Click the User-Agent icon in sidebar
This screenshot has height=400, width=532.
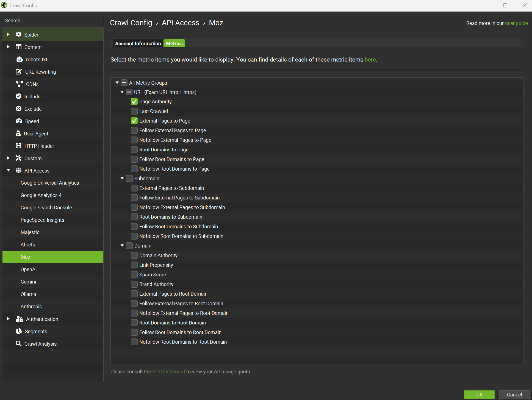coord(18,134)
